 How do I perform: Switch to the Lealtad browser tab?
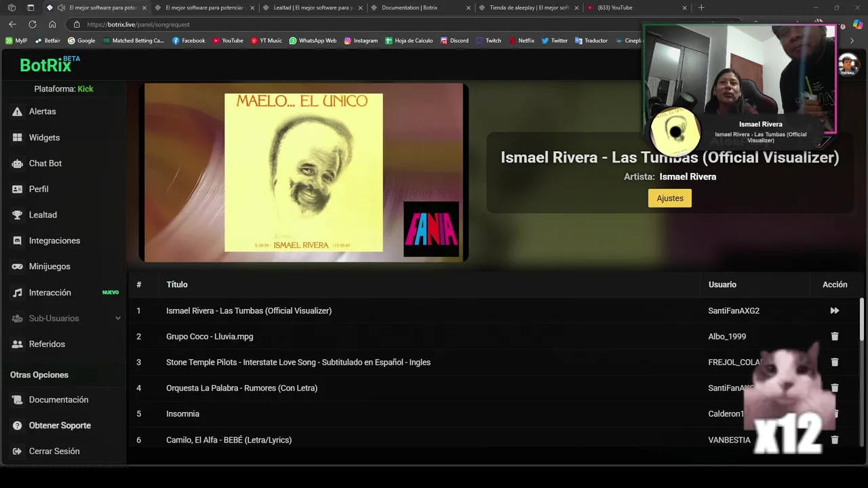(313, 7)
